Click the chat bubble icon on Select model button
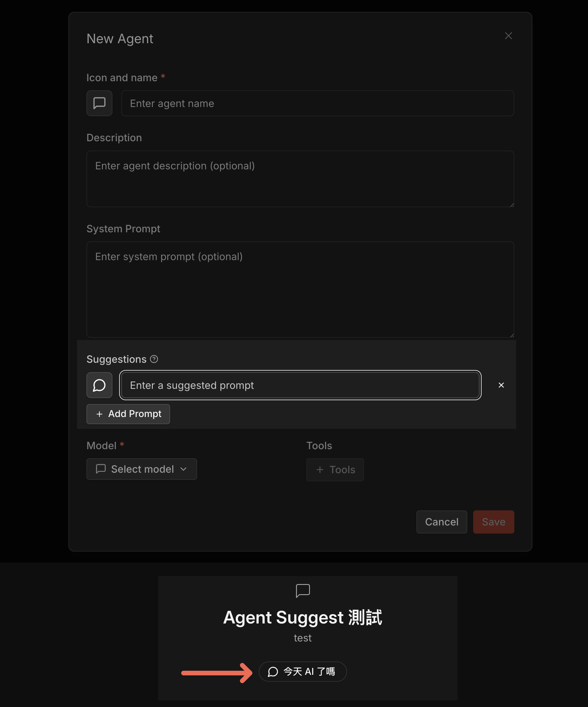Screen dimensions: 588x707 coord(101,469)
